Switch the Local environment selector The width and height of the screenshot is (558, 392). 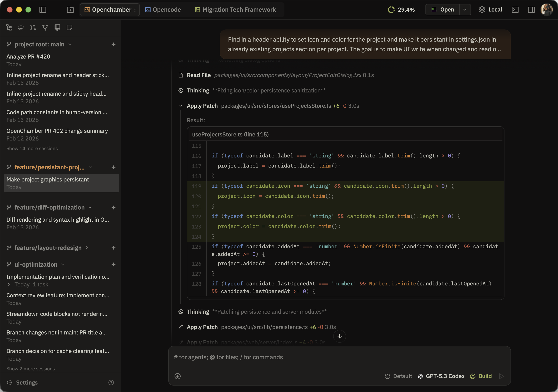[x=491, y=10]
